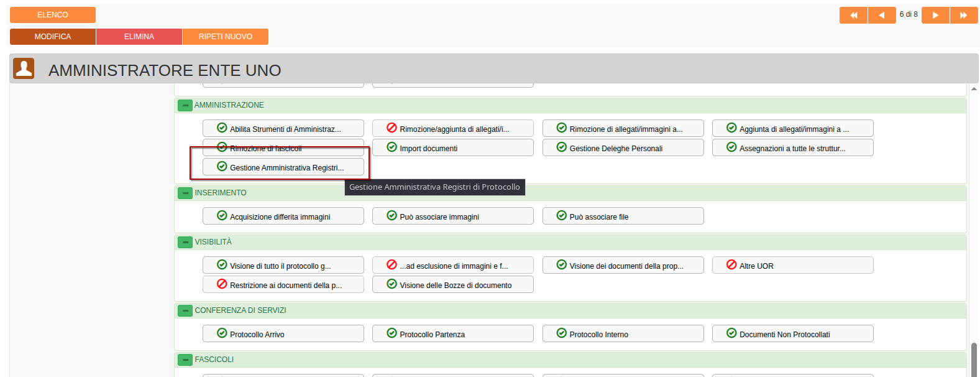Click the RIPETI NUOVO button
This screenshot has height=377, width=980.
pyautogui.click(x=225, y=37)
